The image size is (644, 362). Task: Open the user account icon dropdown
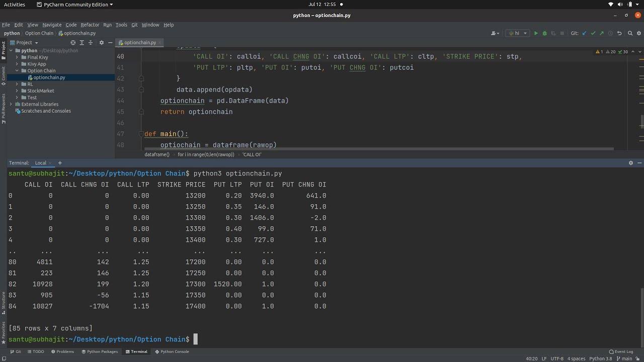pos(496,33)
